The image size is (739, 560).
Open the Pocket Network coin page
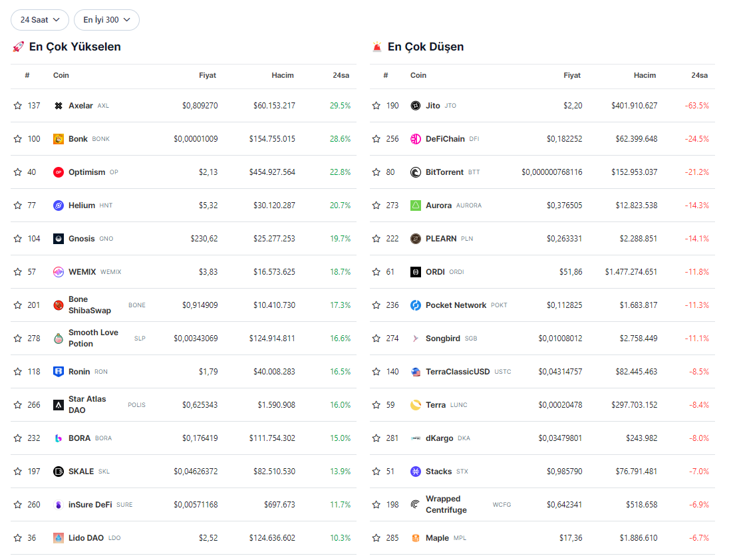[x=456, y=305]
